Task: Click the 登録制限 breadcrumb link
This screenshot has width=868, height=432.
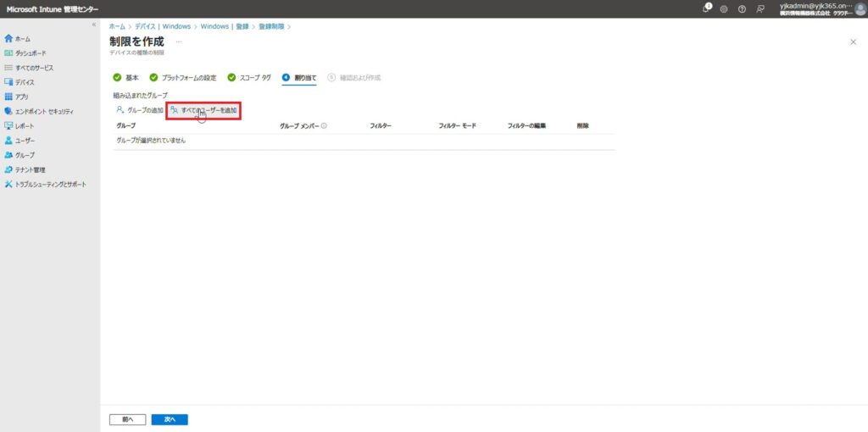Action: click(270, 26)
